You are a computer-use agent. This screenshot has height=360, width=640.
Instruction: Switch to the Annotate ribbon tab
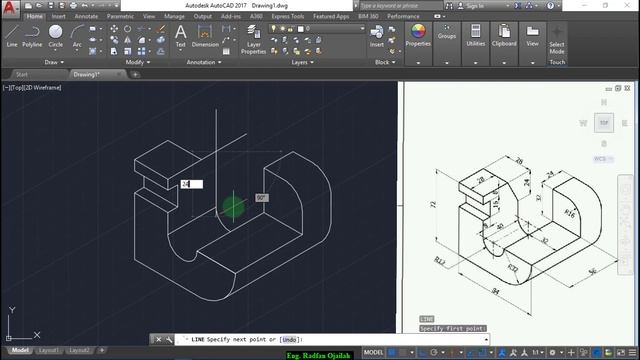[x=86, y=16]
